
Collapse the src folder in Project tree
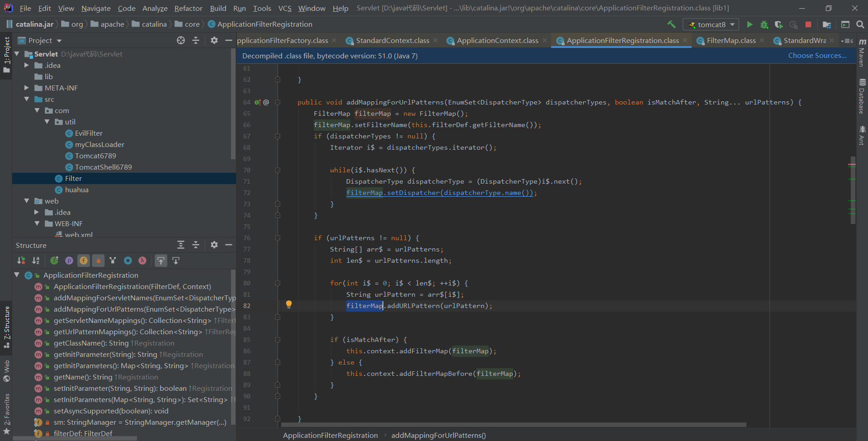click(x=27, y=99)
